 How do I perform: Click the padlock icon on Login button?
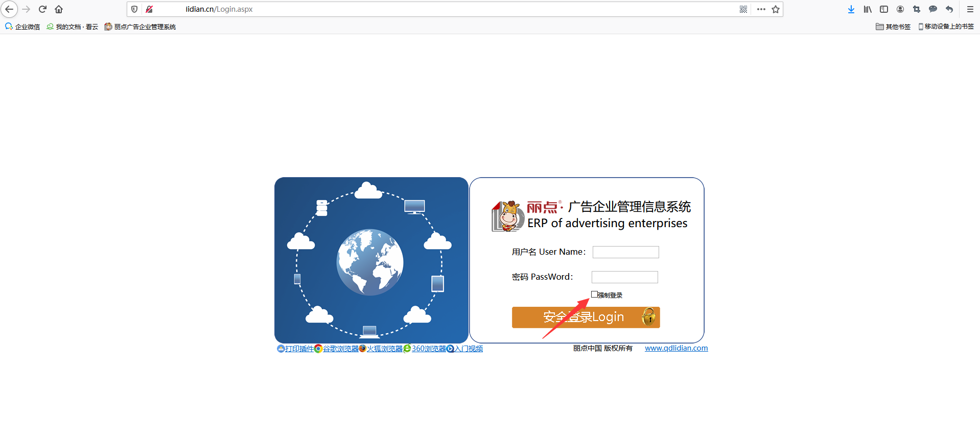(648, 317)
